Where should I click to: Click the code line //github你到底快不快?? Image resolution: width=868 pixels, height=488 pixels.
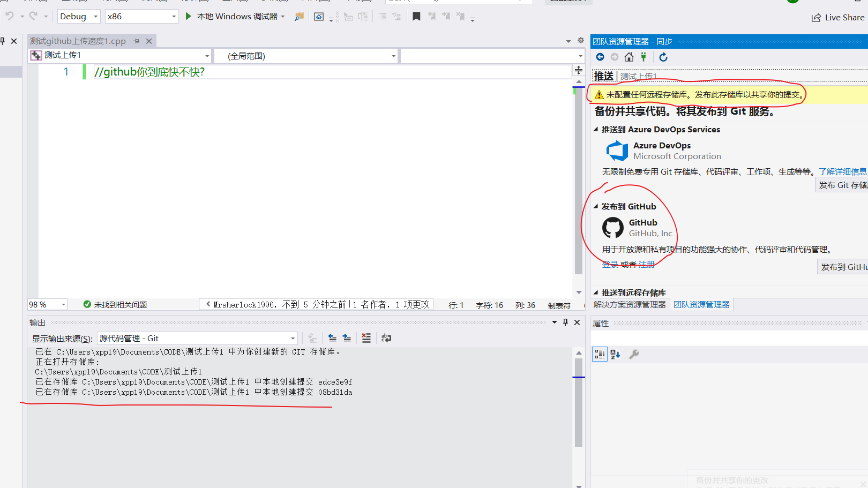pyautogui.click(x=149, y=72)
